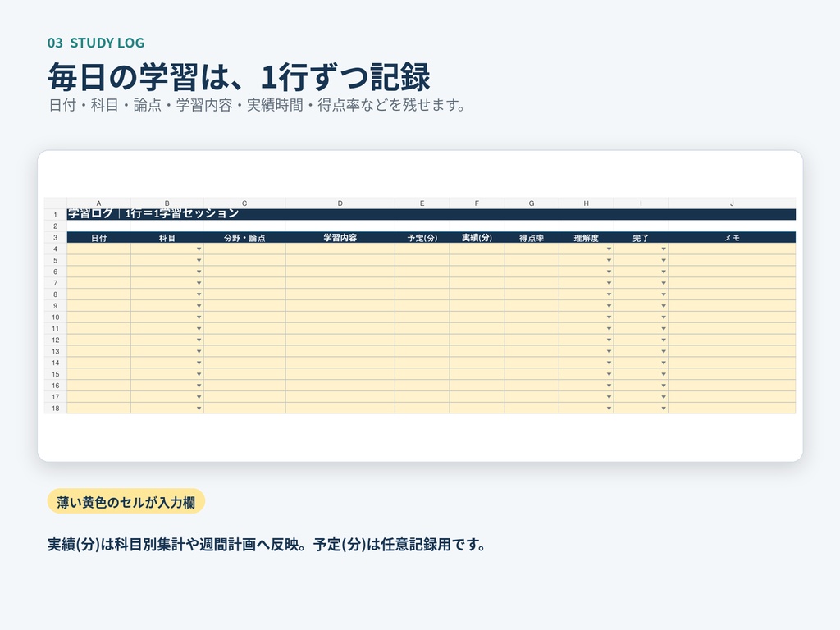Click the メモ header cell
840x630 pixels.
(x=732, y=237)
